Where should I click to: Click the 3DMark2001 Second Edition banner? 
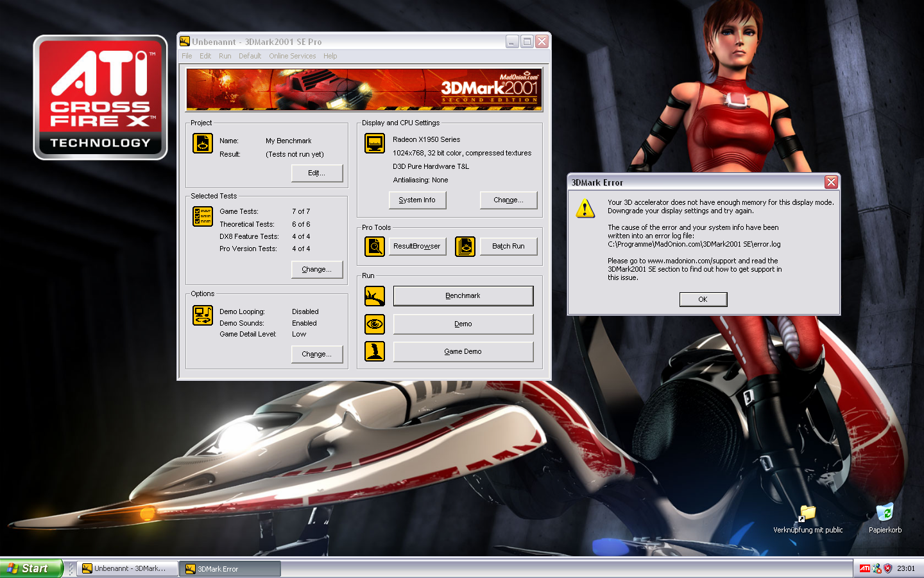click(364, 89)
